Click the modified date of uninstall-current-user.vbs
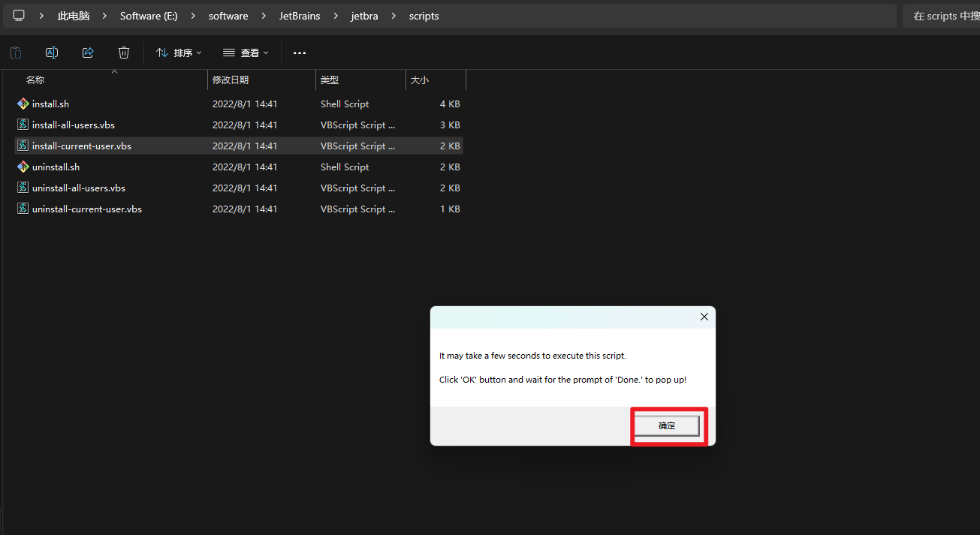This screenshot has height=535, width=980. point(245,209)
